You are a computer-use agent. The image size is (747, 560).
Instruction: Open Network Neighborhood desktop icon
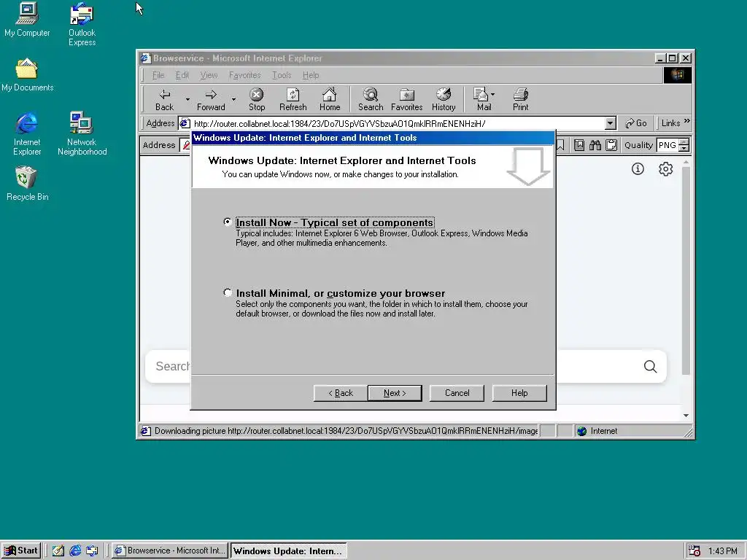coord(82,134)
